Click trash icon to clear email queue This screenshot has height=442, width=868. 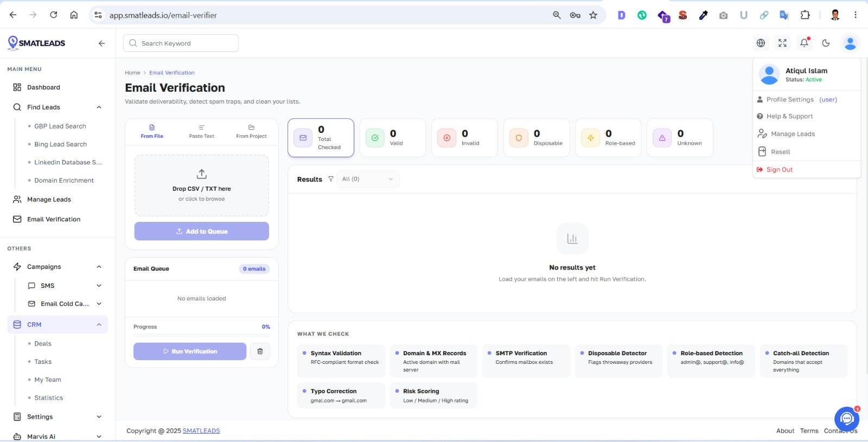click(260, 351)
